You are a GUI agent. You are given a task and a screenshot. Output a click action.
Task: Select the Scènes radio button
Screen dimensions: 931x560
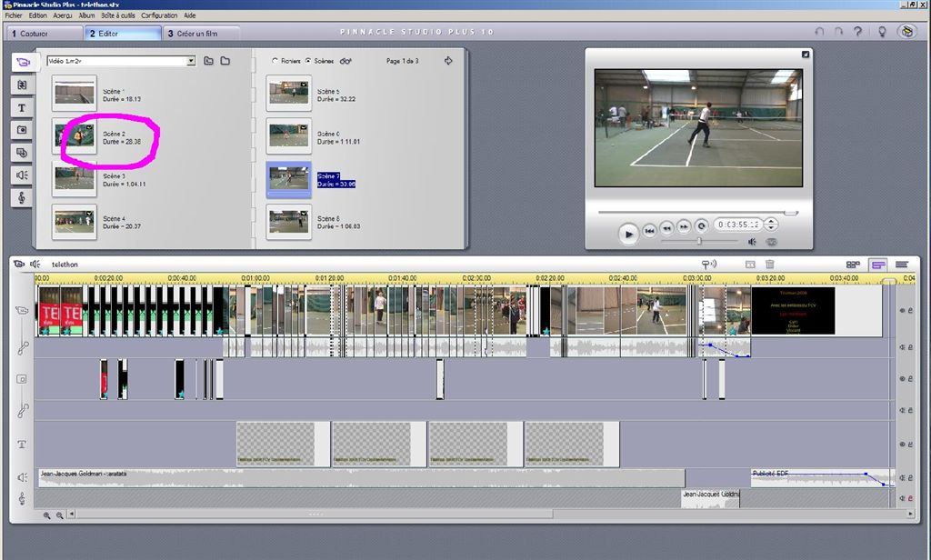(308, 61)
